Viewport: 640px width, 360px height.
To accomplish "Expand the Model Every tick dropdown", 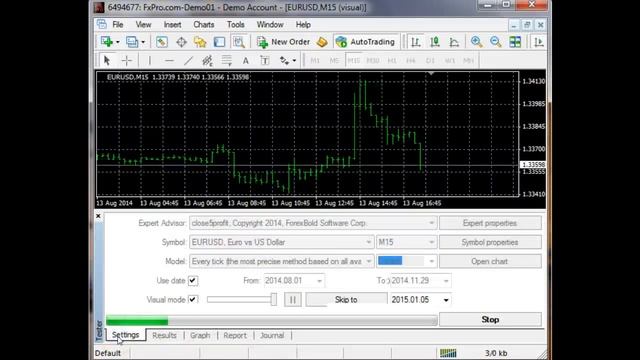I will [x=369, y=261].
